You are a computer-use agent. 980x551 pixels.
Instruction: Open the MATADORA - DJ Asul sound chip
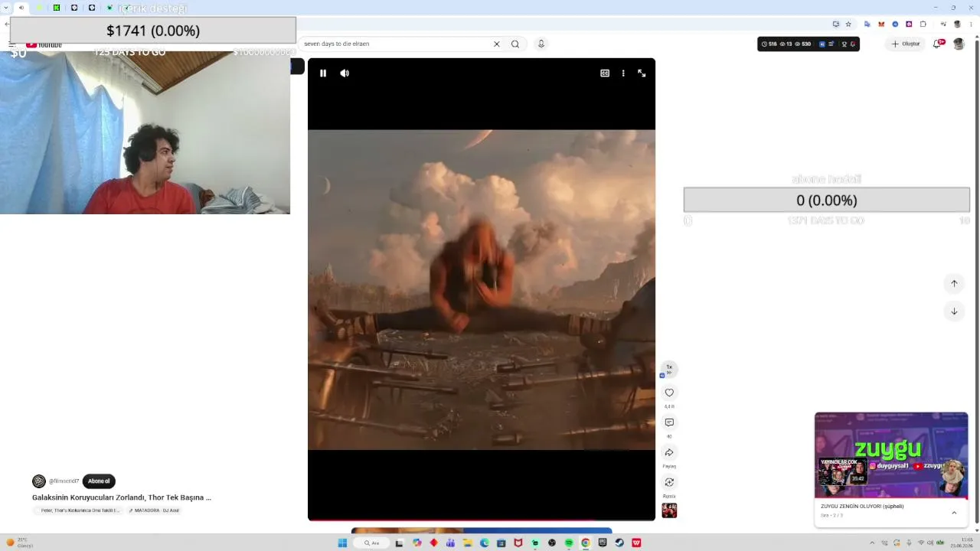(154, 510)
